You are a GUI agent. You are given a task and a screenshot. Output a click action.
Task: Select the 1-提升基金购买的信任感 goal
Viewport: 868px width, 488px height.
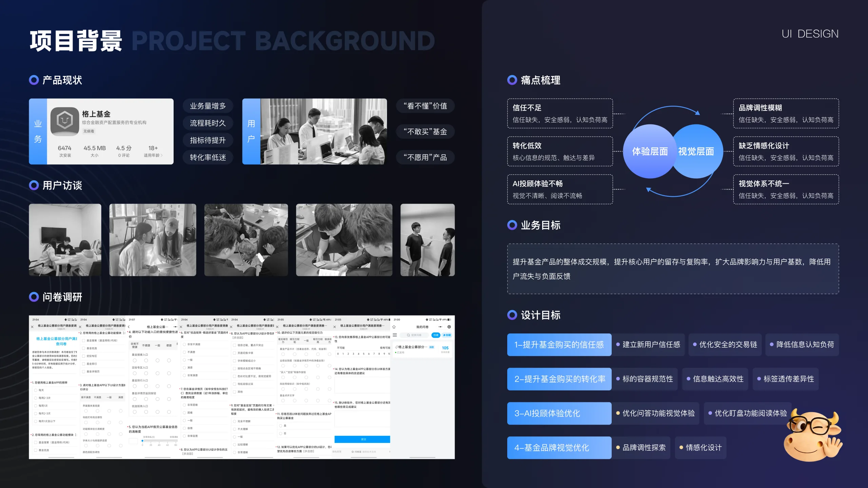tap(559, 345)
